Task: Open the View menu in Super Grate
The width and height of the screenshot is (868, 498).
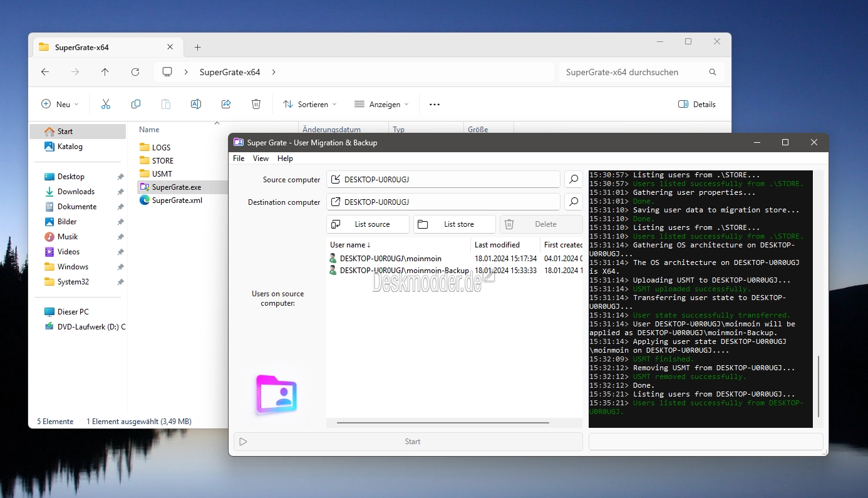Action: 261,158
